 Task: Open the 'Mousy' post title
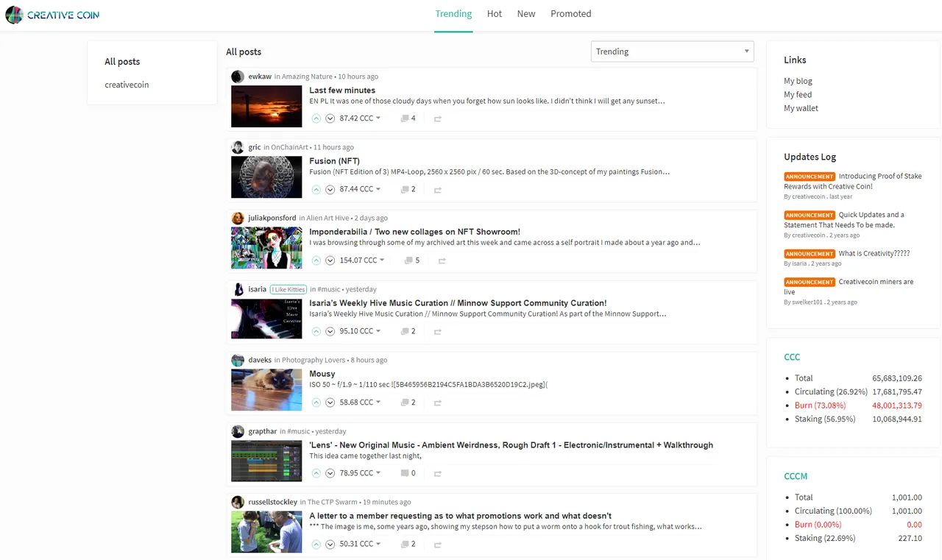[x=322, y=374]
